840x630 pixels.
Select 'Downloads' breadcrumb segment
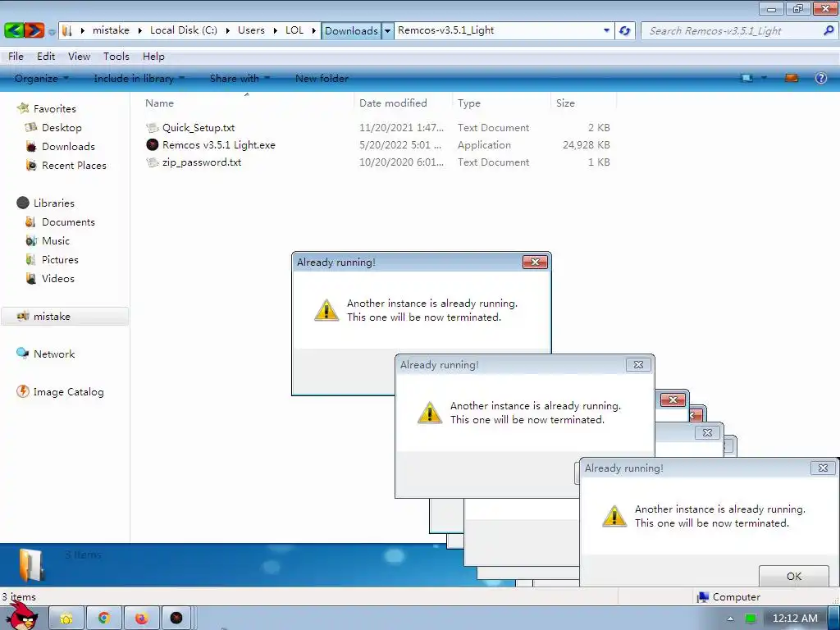[351, 30]
